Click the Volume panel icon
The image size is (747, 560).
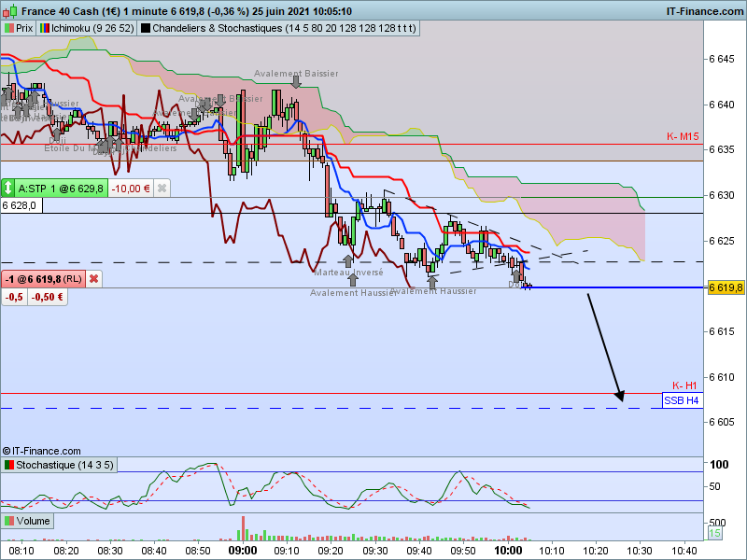pyautogui.click(x=9, y=521)
